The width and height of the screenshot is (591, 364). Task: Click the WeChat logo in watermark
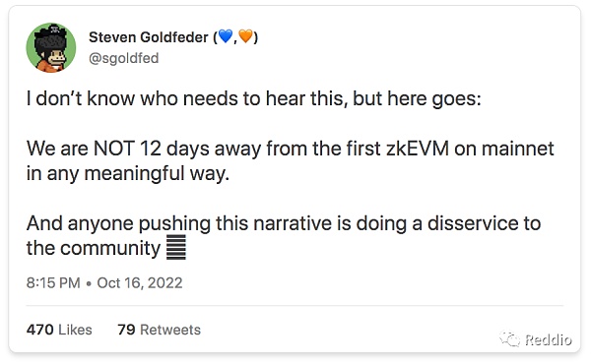509,338
